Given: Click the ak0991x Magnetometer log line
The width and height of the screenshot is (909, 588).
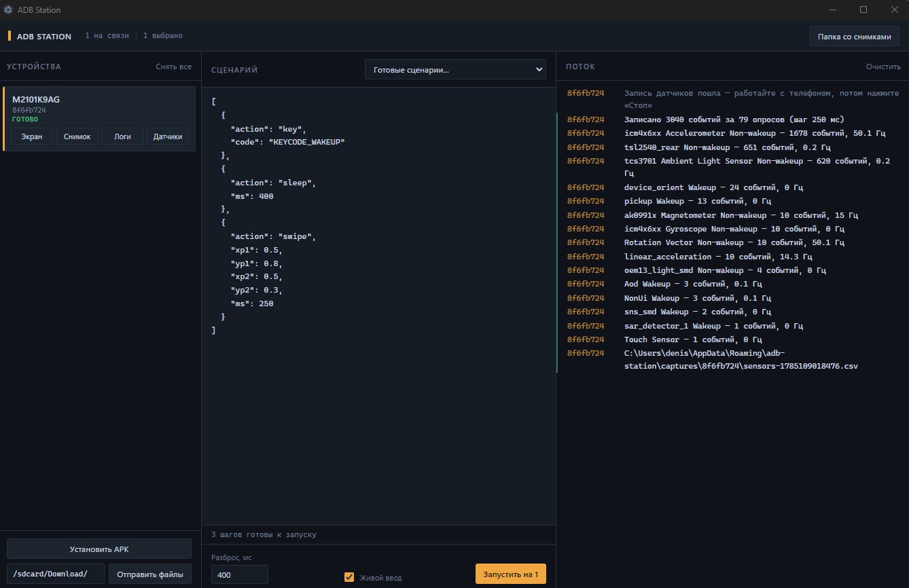Looking at the screenshot, I should (741, 215).
